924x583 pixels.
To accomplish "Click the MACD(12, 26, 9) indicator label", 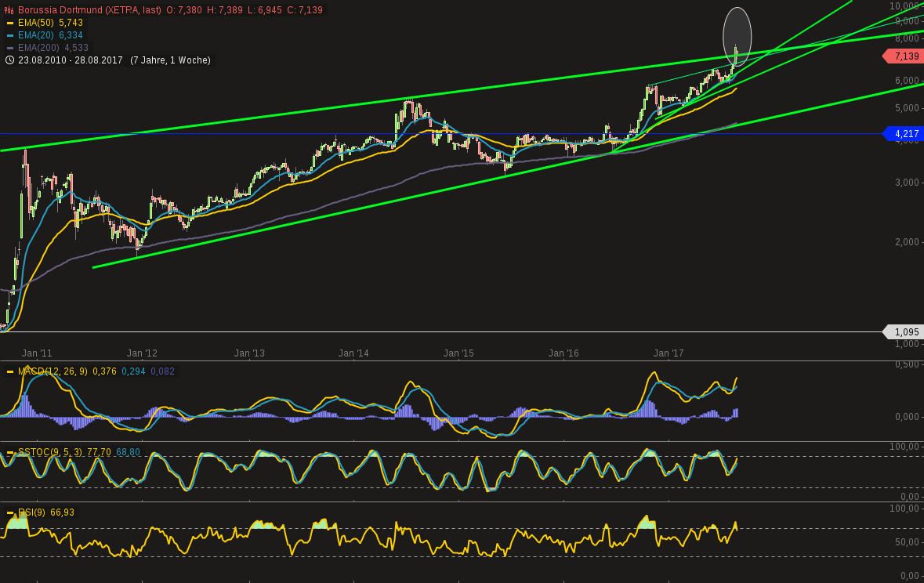I will (x=53, y=371).
